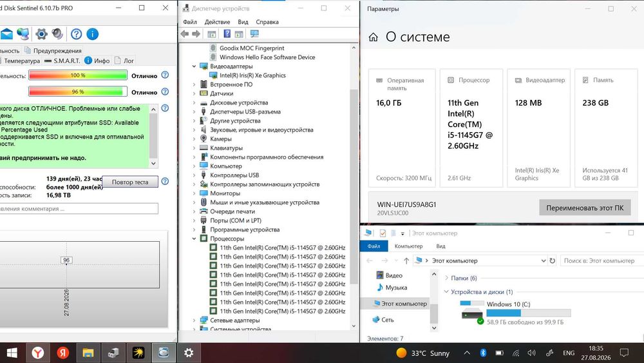
Task: Collapse the Видеоадаптеры tree node
Action: click(194, 66)
